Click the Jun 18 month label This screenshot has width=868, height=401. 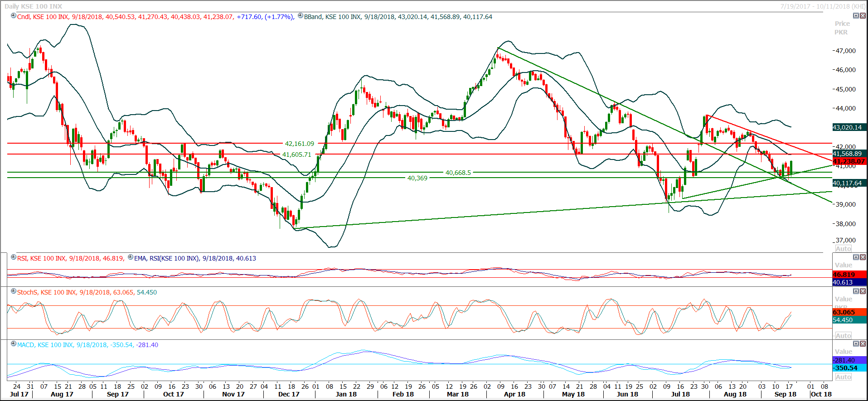click(x=627, y=394)
